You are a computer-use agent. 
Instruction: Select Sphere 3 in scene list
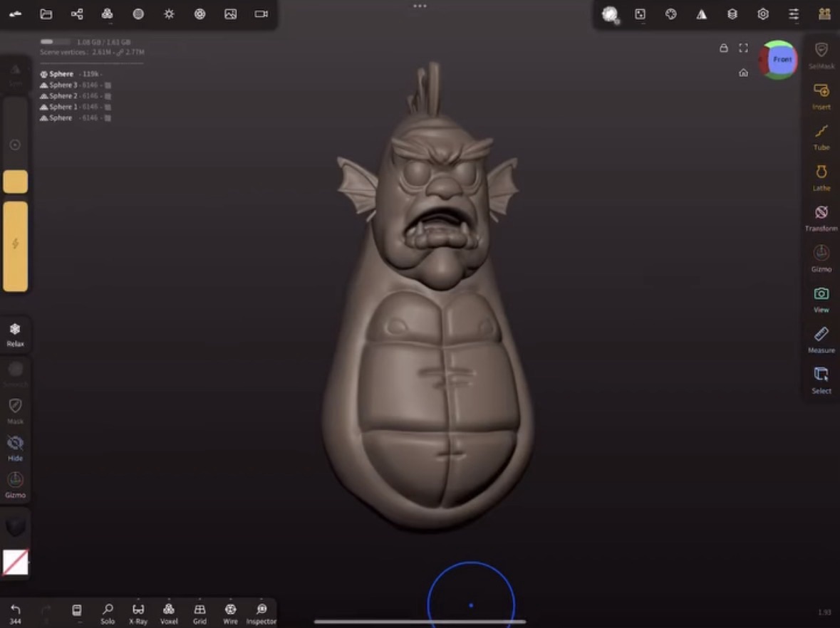(x=63, y=85)
